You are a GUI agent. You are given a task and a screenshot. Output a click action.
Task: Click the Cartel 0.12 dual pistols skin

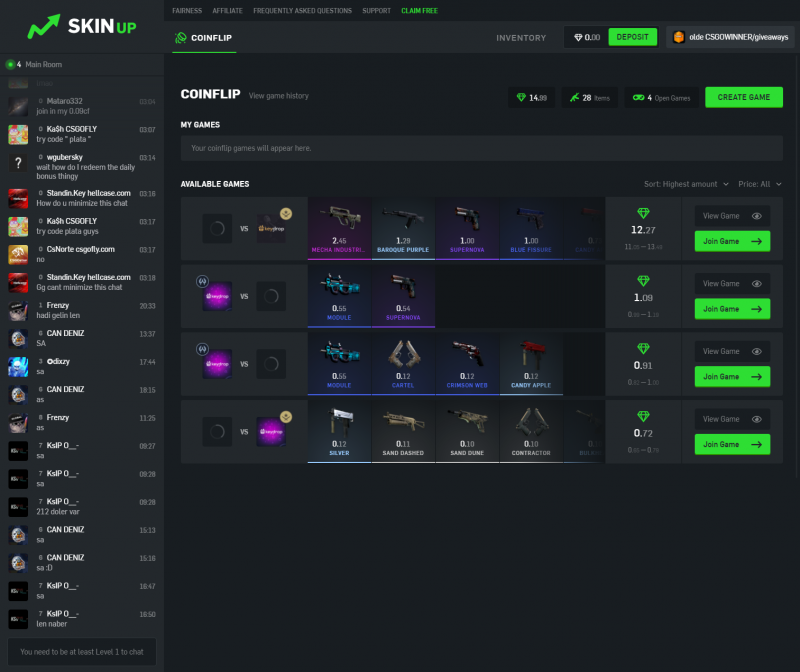click(x=403, y=364)
